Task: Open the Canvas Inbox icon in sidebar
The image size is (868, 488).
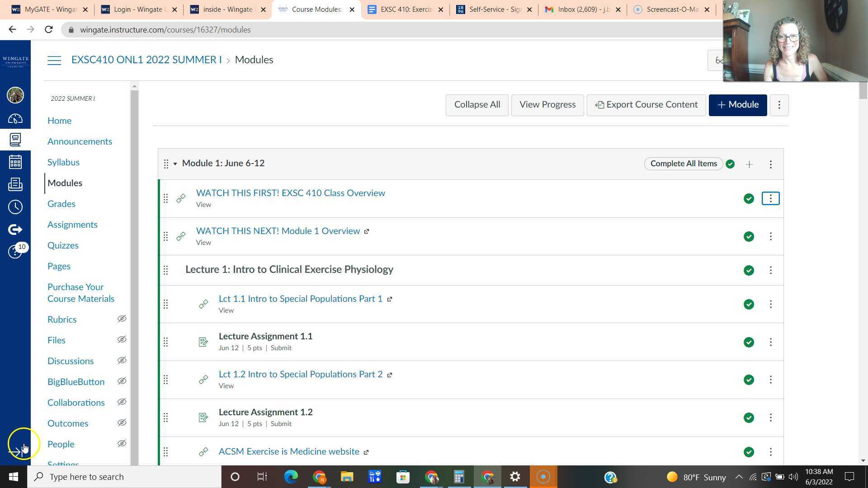Action: tap(15, 184)
